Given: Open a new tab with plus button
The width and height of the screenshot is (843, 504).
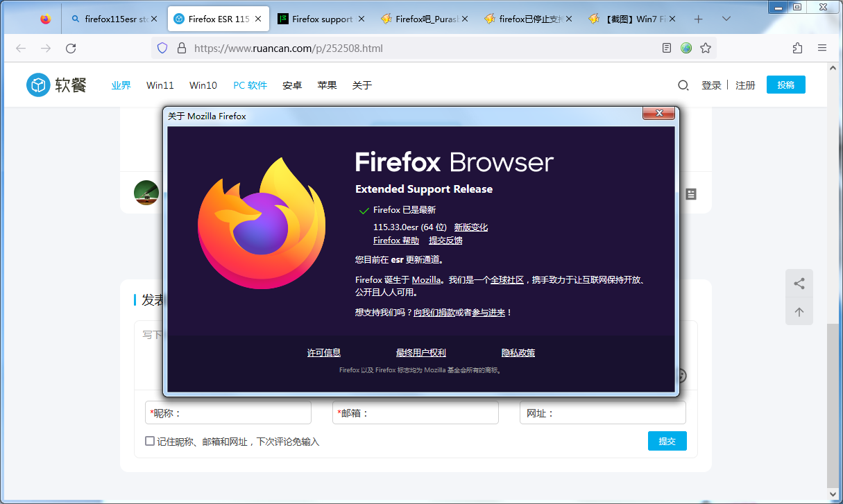Looking at the screenshot, I should [699, 19].
